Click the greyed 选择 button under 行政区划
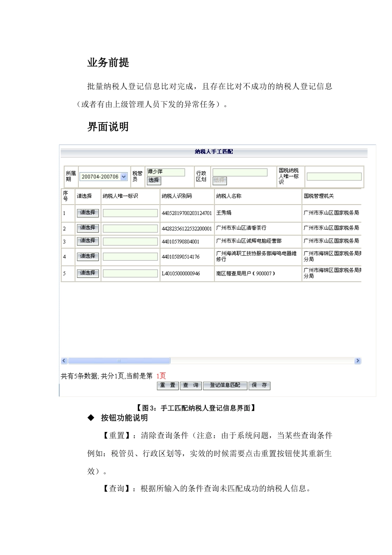Image resolution: width=392 pixels, height=555 pixels. (x=220, y=180)
